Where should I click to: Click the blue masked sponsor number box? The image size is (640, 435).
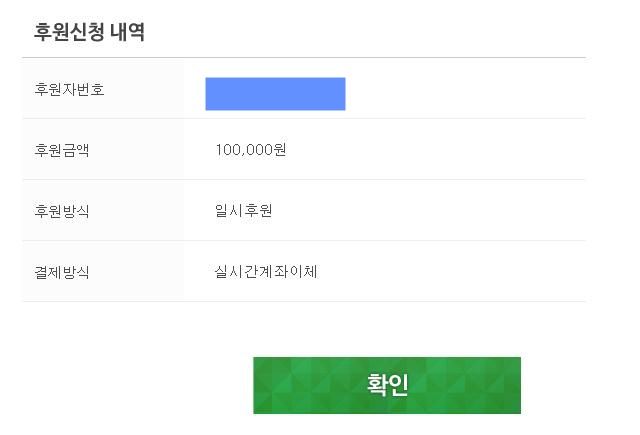(275, 94)
